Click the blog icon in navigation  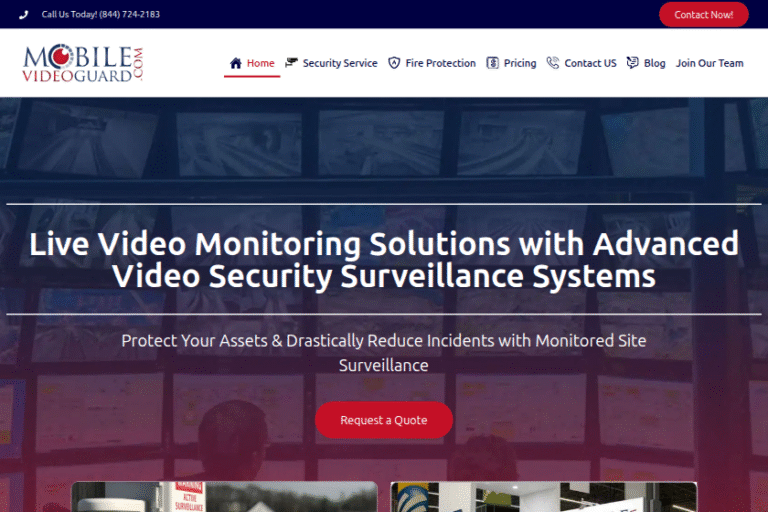pos(632,63)
